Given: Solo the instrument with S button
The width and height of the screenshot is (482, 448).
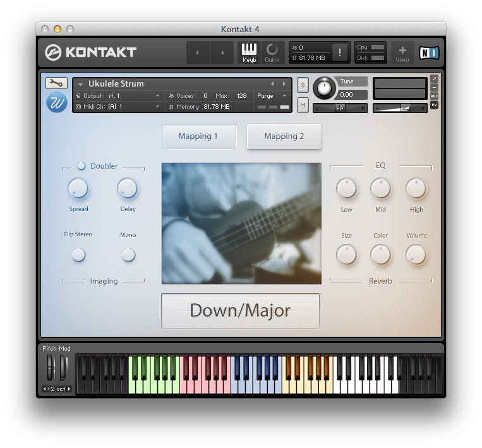Looking at the screenshot, I should 303,85.
